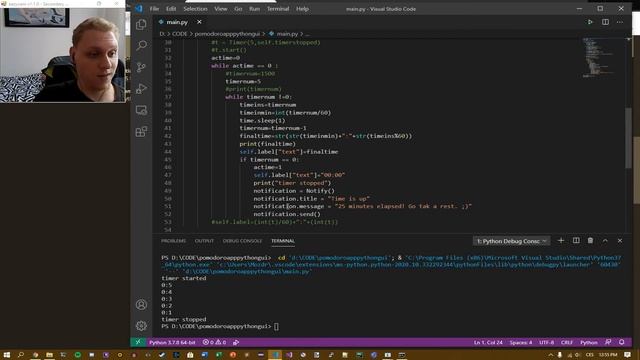
Task: Change language mode via Python status item
Action: coord(589,342)
